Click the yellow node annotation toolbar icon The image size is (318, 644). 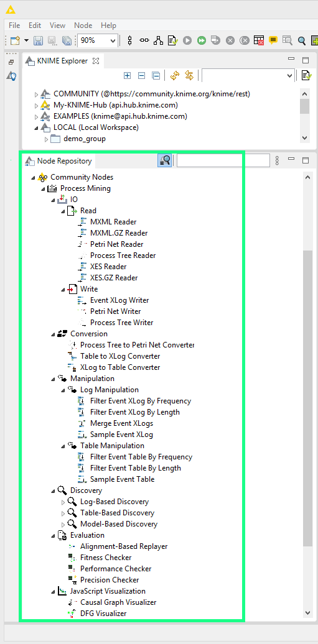[x=273, y=40]
